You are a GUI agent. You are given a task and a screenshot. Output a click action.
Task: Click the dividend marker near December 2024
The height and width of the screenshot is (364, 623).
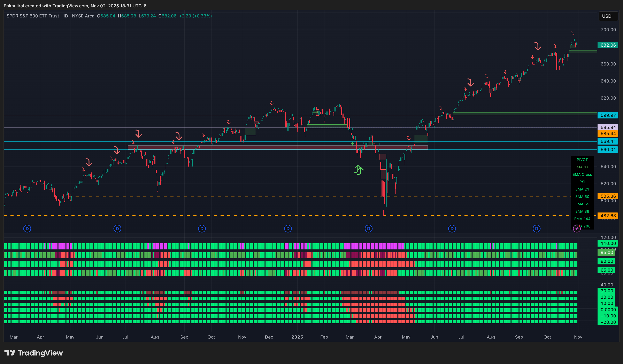click(x=288, y=229)
